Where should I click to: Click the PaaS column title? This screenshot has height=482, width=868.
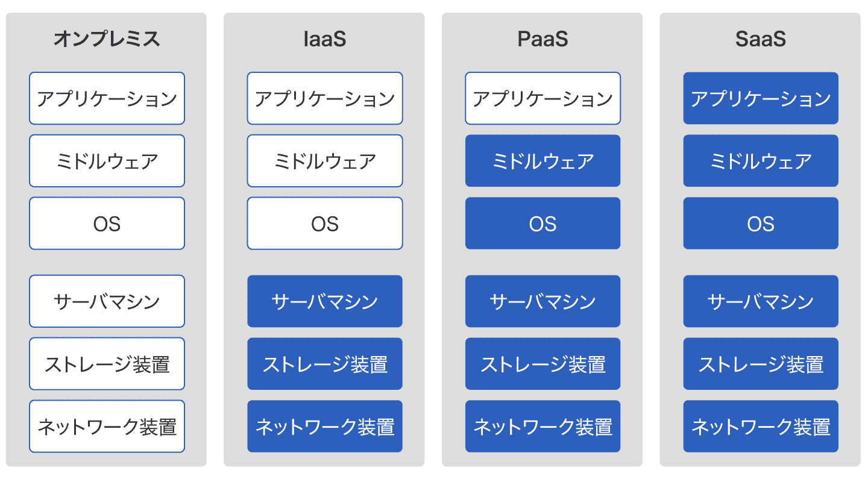[x=542, y=39]
